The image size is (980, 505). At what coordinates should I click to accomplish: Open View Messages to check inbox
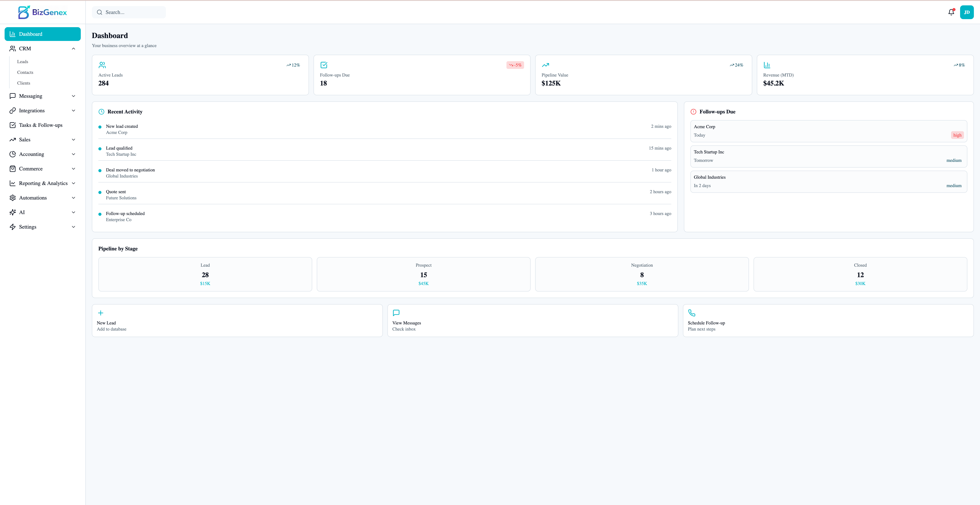point(532,320)
